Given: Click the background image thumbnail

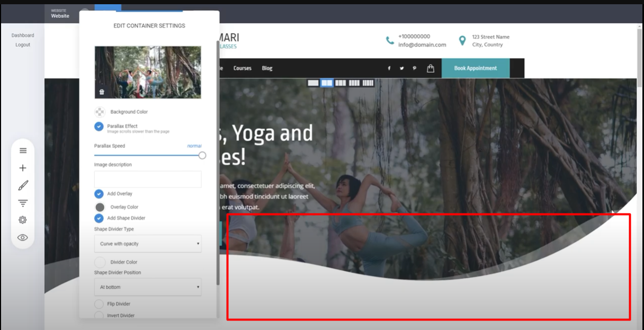Looking at the screenshot, I should (148, 72).
